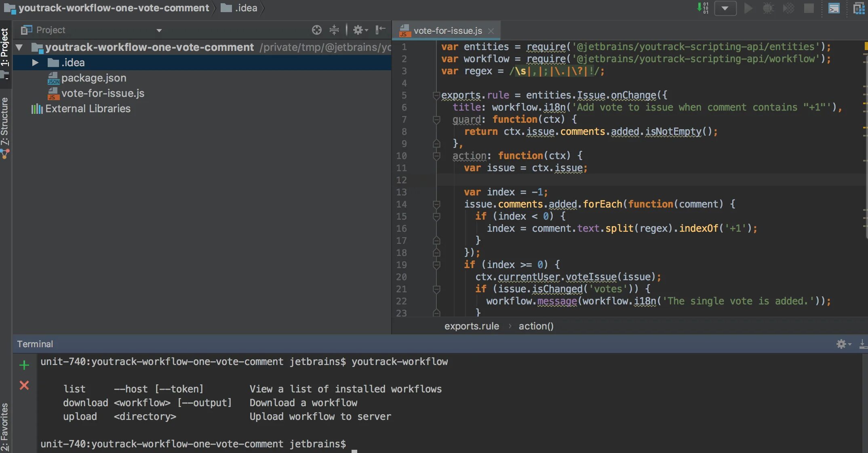Click the Make Project build icon
This screenshot has height=453, width=868.
(x=703, y=8)
